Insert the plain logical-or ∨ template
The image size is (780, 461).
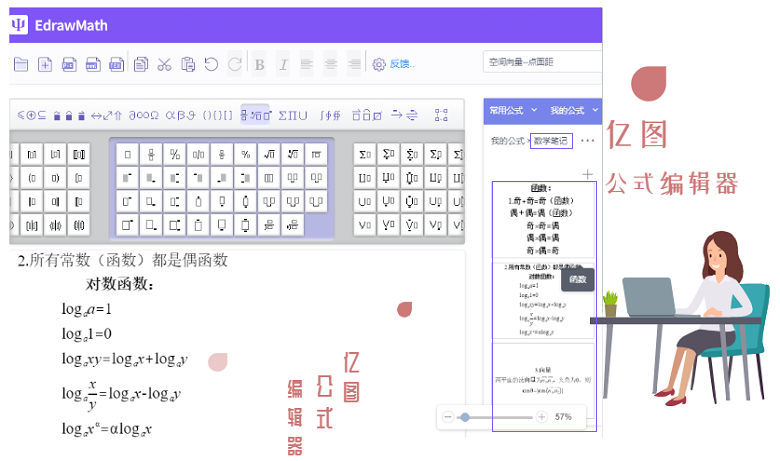pos(365,225)
